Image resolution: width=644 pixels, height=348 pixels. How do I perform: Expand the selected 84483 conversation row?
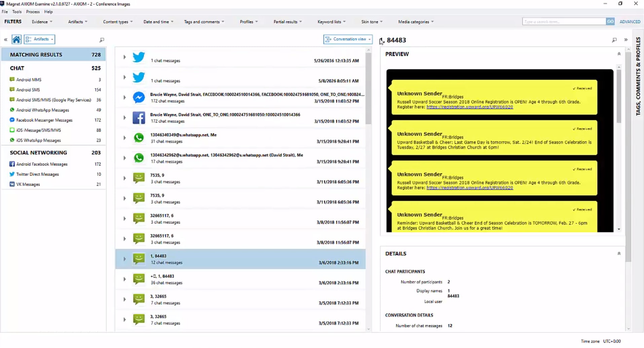124,259
